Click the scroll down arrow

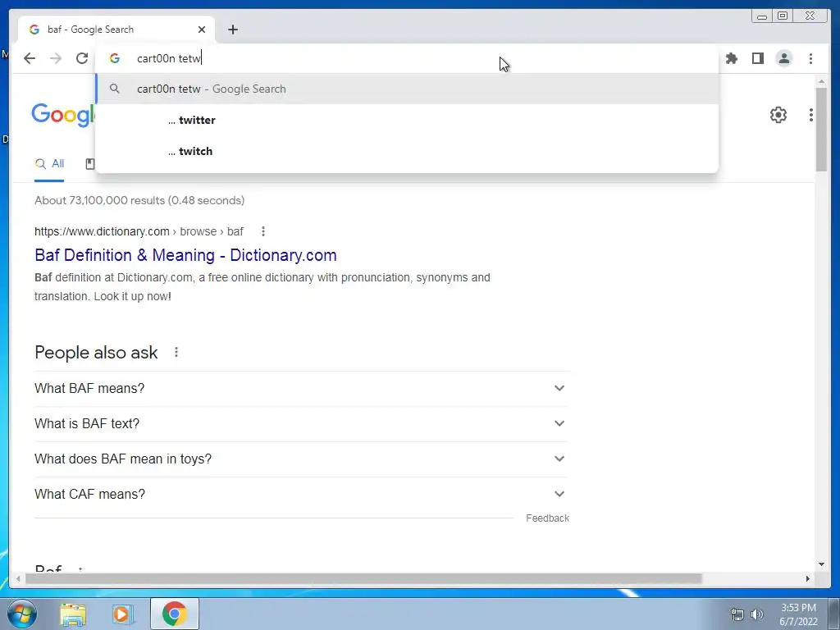[x=821, y=564]
